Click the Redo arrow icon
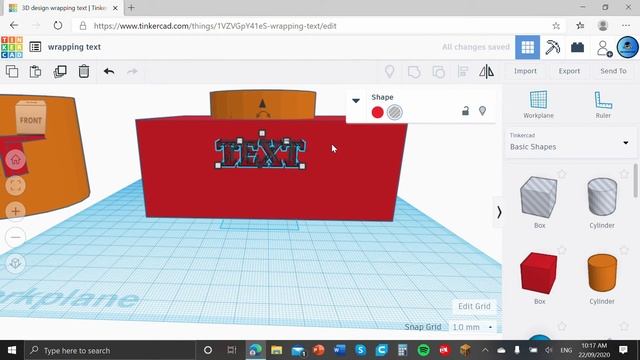The image size is (640, 360). click(x=132, y=71)
